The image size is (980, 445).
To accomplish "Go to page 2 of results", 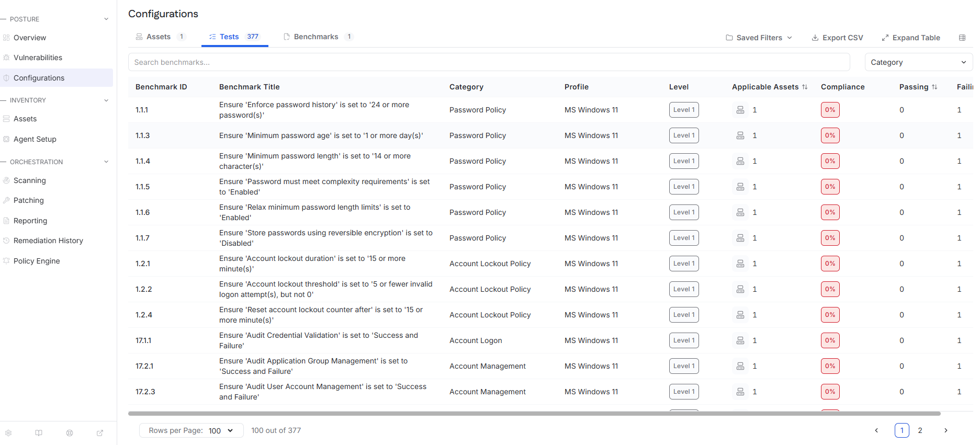I will point(920,430).
